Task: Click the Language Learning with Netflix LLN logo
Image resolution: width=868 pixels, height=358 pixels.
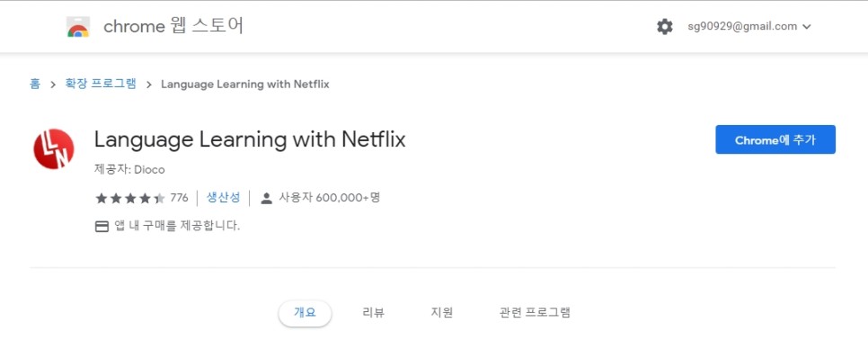Action: pyautogui.click(x=54, y=148)
